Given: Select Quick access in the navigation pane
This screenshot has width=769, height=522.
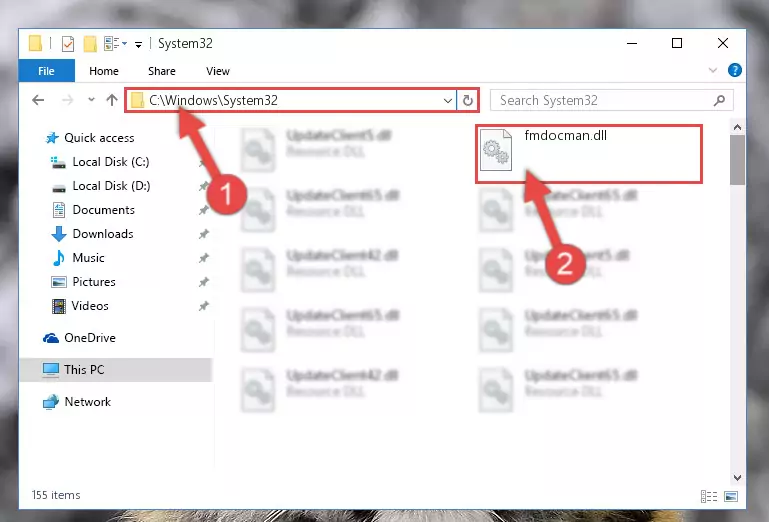Looking at the screenshot, I should pos(90,138).
